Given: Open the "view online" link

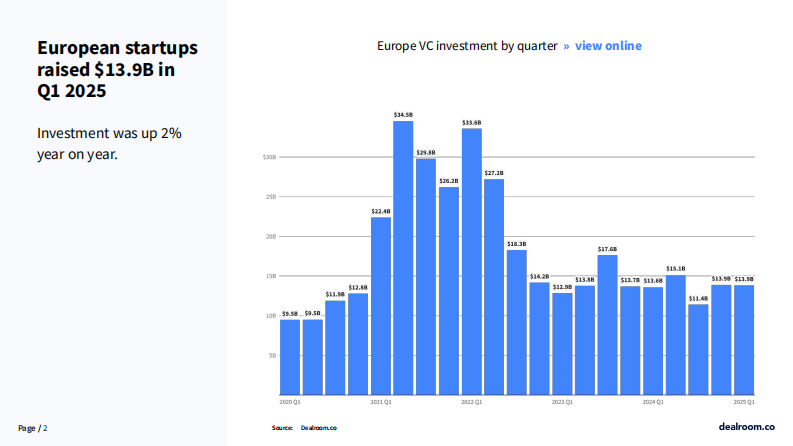Looking at the screenshot, I should 608,46.
